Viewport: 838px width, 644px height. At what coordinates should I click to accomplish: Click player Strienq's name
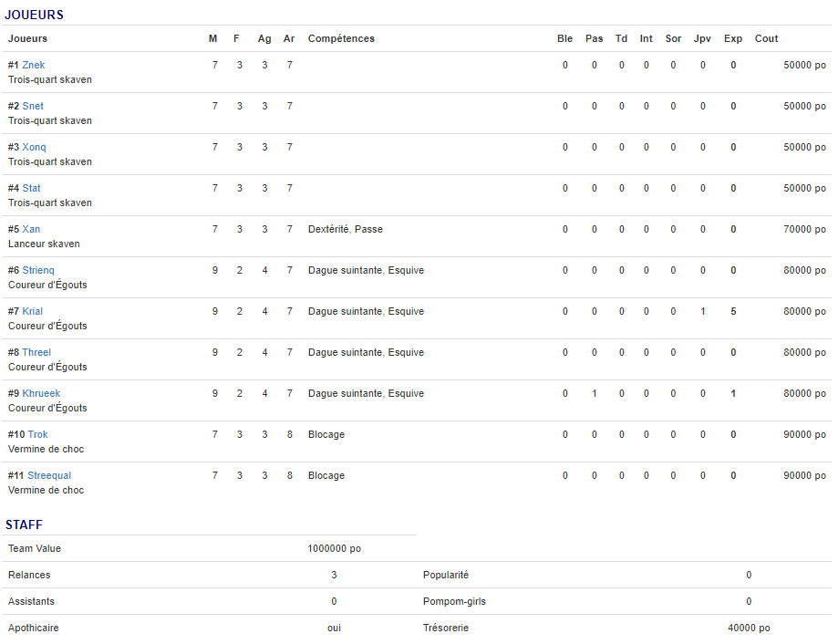pyautogui.click(x=38, y=270)
